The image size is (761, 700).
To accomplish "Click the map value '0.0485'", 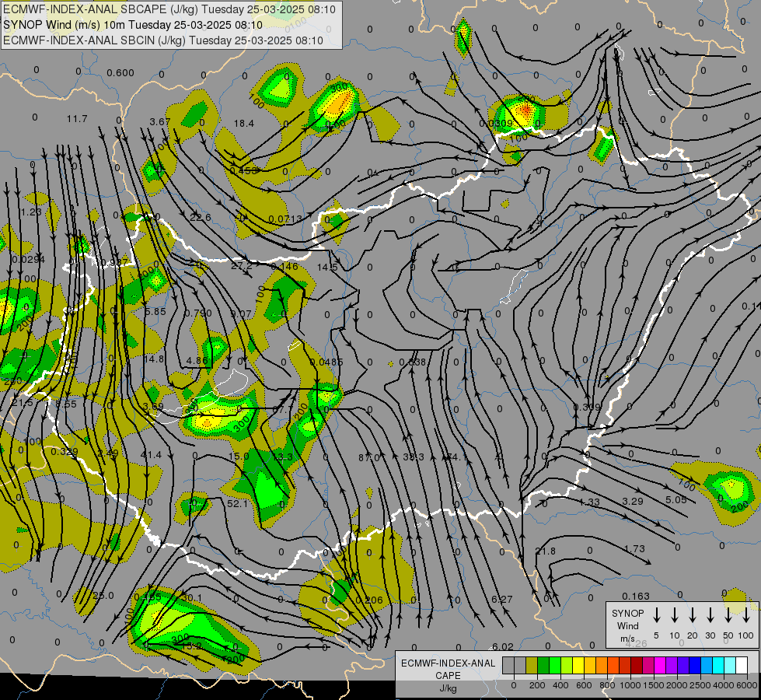I will [326, 362].
